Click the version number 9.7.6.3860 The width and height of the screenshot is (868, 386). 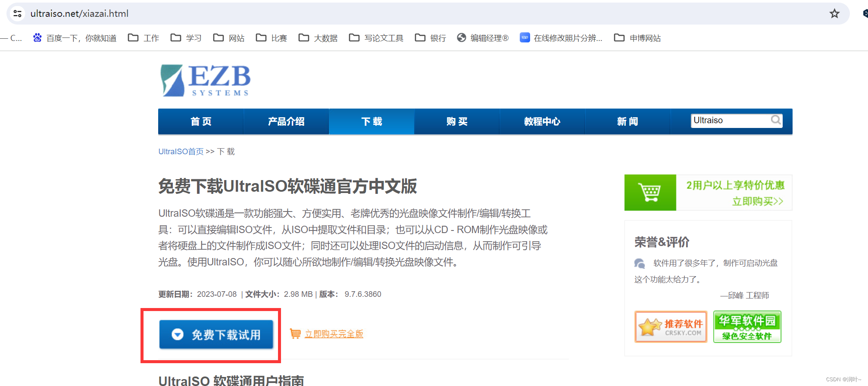pos(363,294)
